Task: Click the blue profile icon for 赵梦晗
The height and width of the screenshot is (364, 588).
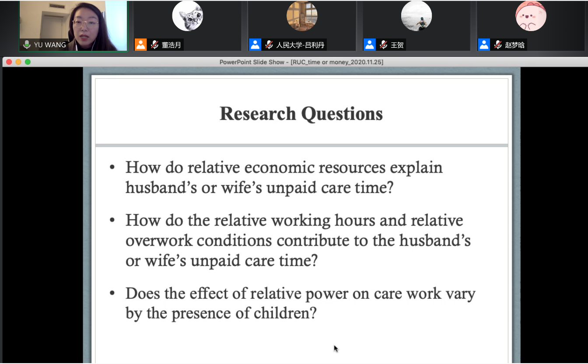Action: (x=484, y=45)
